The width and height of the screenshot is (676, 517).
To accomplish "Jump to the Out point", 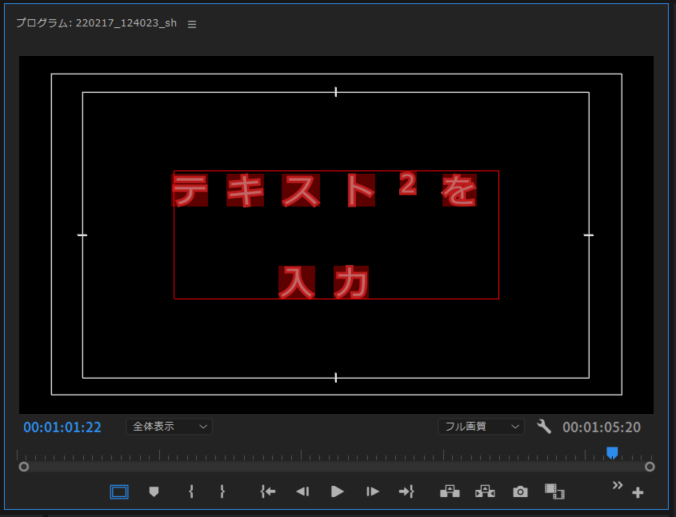I will [x=406, y=491].
